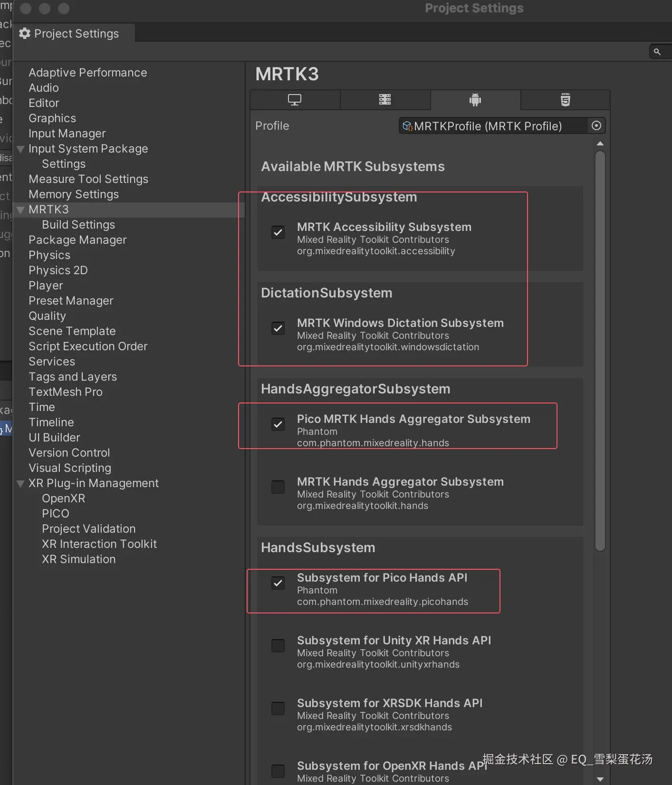
Task: Select the WebGL HTML5 platform tab
Action: 565,100
